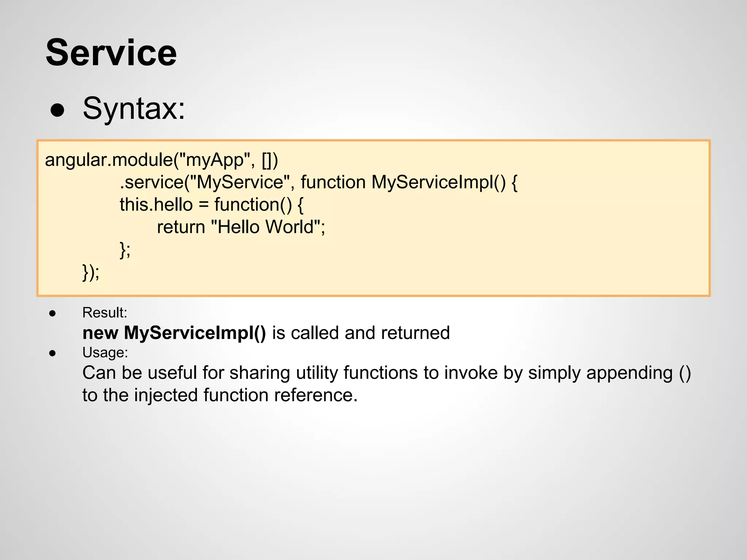Click the "Result:" label
The image size is (747, 560).
[x=105, y=312]
